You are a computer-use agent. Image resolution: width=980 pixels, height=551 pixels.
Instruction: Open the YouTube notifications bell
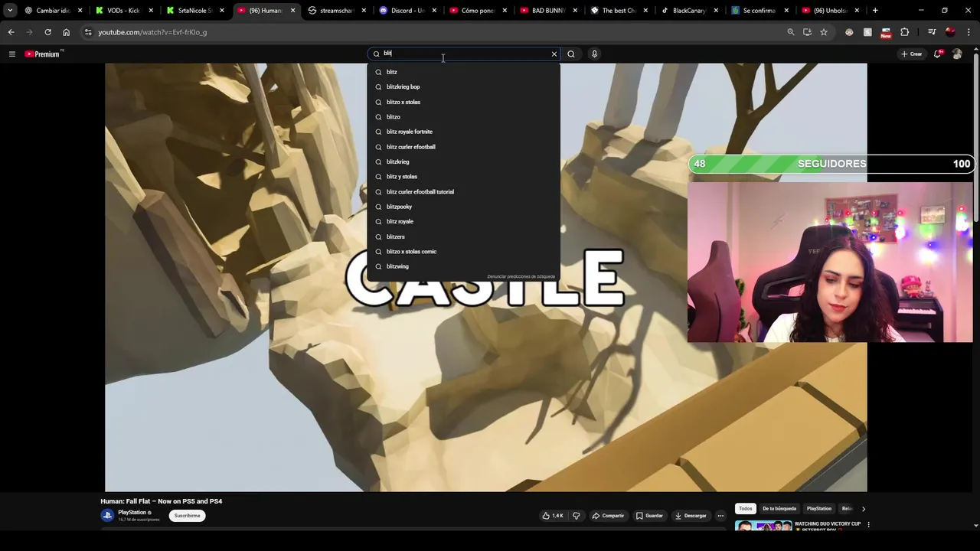938,54
